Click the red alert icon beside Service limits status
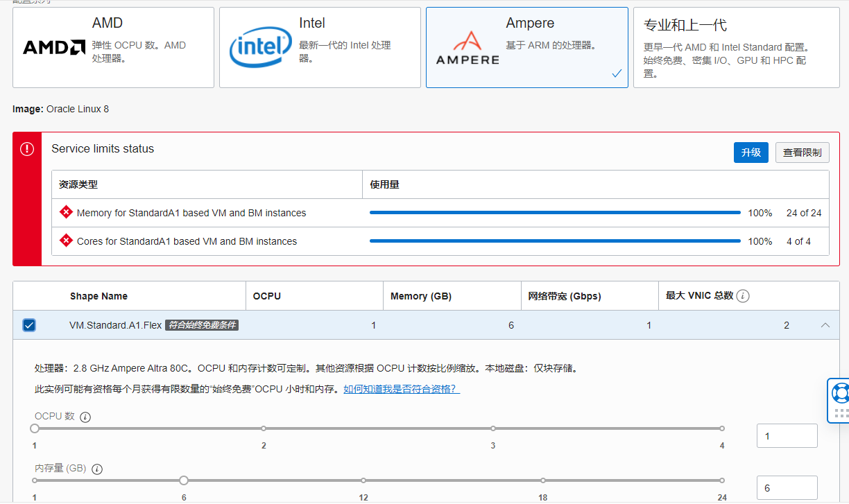The image size is (849, 504). pyautogui.click(x=27, y=149)
